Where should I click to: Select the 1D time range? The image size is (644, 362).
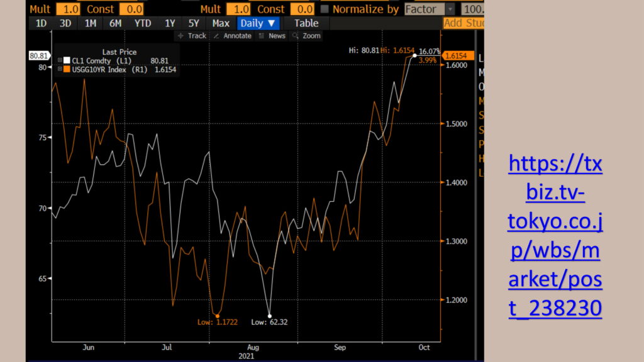41,23
